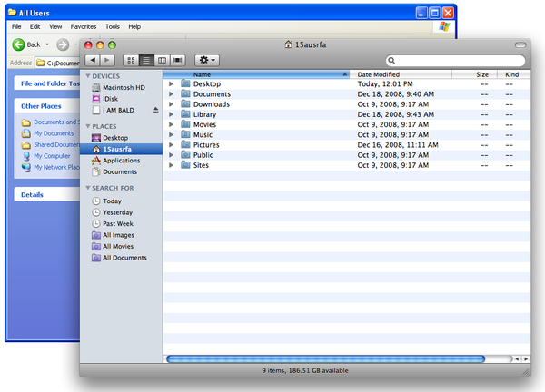Switch Finder to list view
This screenshot has height=392, width=545.
pyautogui.click(x=146, y=60)
